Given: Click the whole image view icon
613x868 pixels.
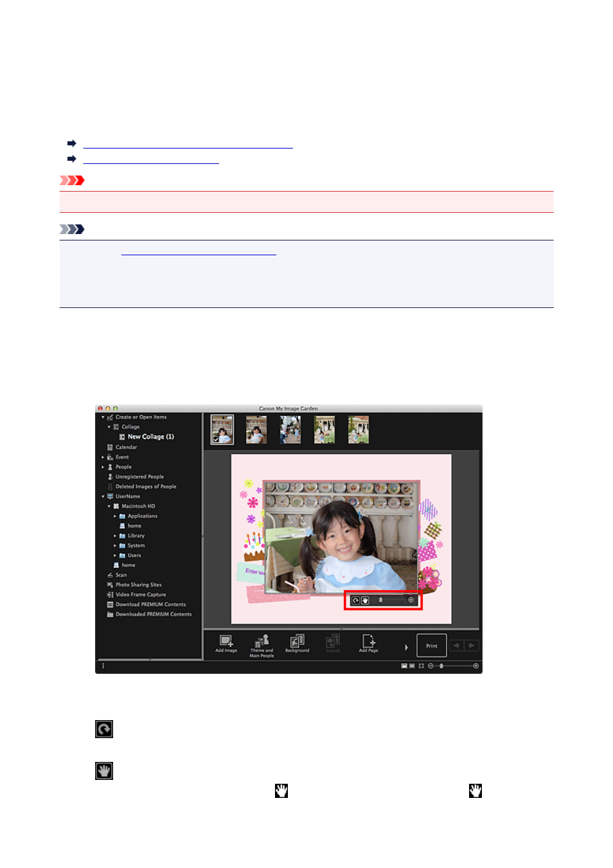Looking at the screenshot, I should [x=421, y=666].
